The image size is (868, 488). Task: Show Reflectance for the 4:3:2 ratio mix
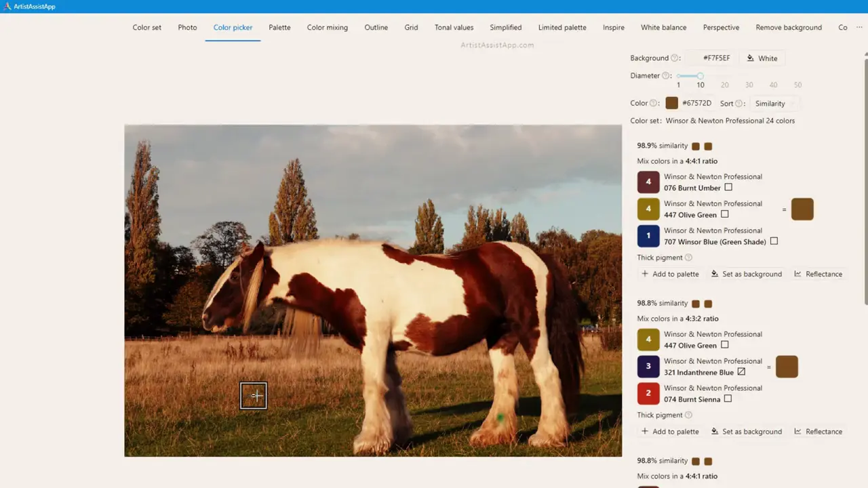click(x=818, y=432)
